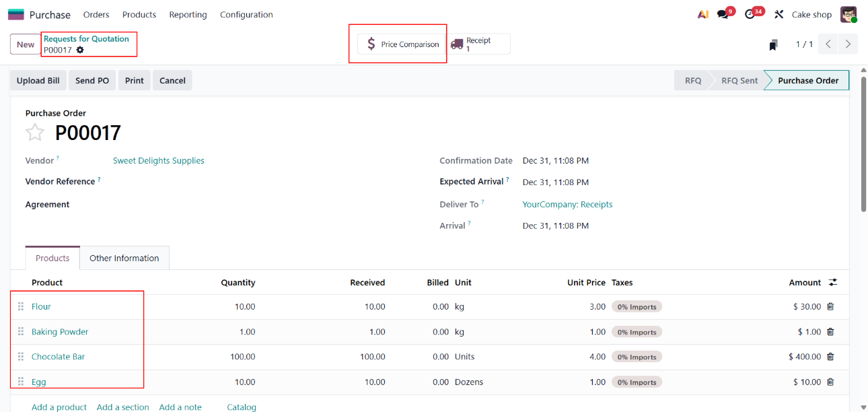Switch to Other Information tab
The width and height of the screenshot is (868, 412).
pyautogui.click(x=124, y=258)
